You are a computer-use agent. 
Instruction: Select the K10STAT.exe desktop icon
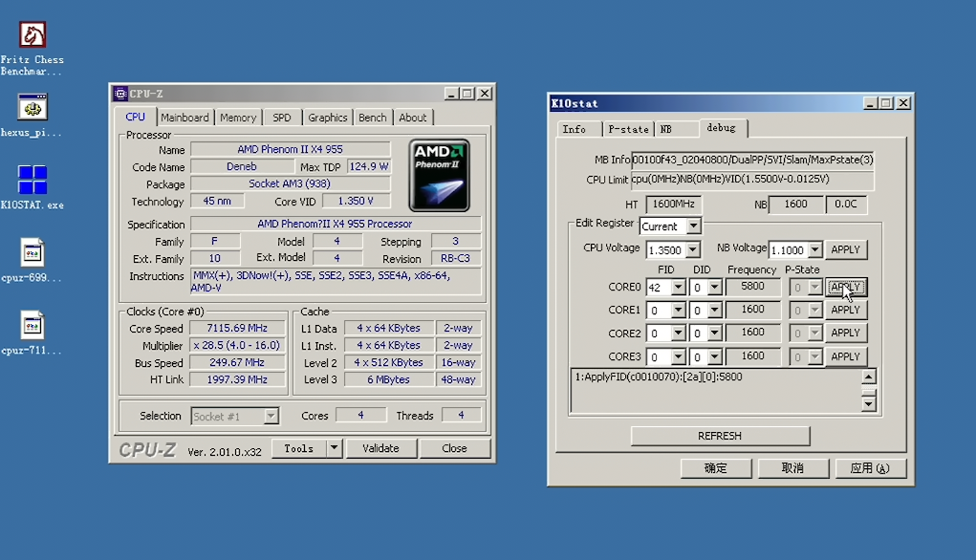click(33, 181)
